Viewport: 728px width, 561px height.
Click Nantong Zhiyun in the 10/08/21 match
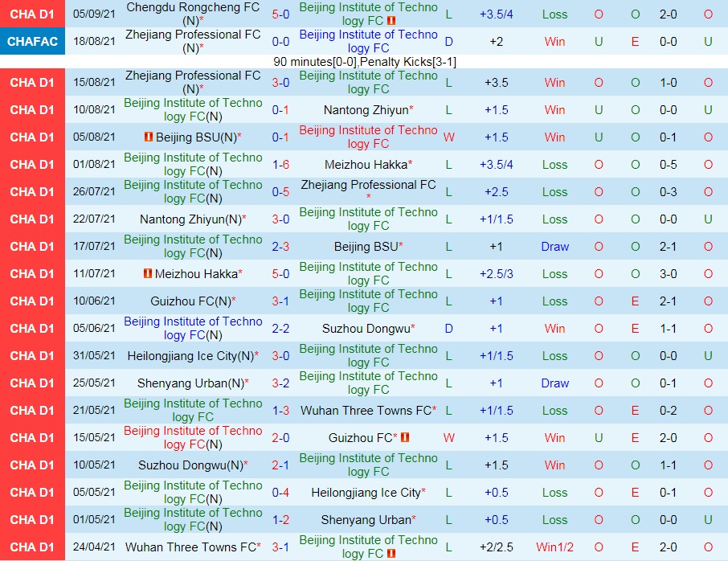366,110
